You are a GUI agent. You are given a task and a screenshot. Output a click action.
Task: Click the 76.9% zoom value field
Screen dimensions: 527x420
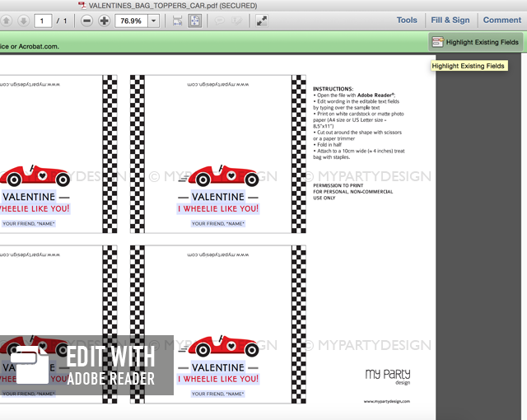point(132,21)
